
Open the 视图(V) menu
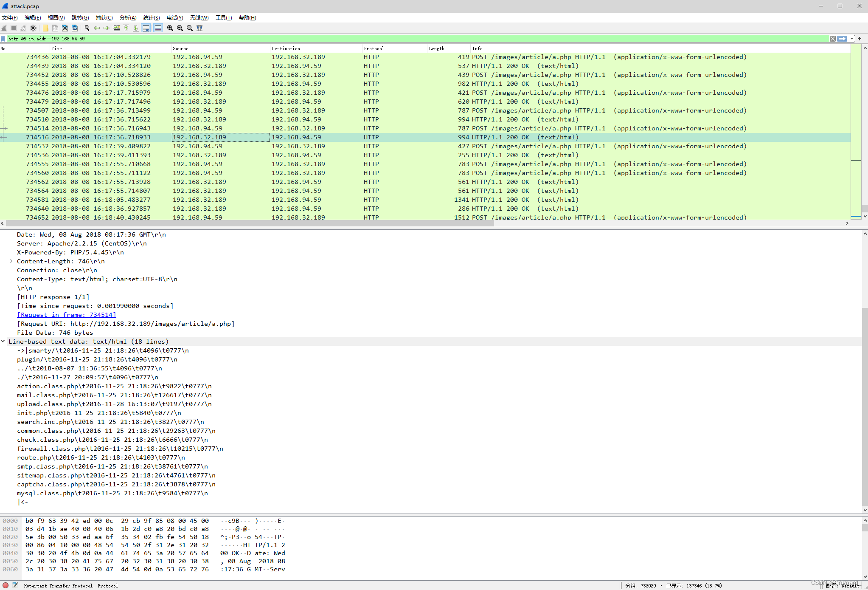tap(56, 18)
